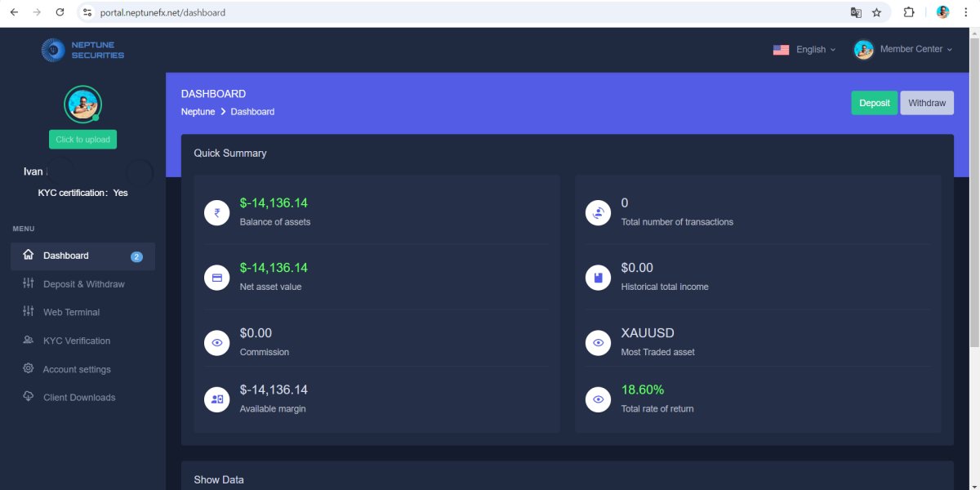Open the Chrome three-dot menu

pos(965,12)
